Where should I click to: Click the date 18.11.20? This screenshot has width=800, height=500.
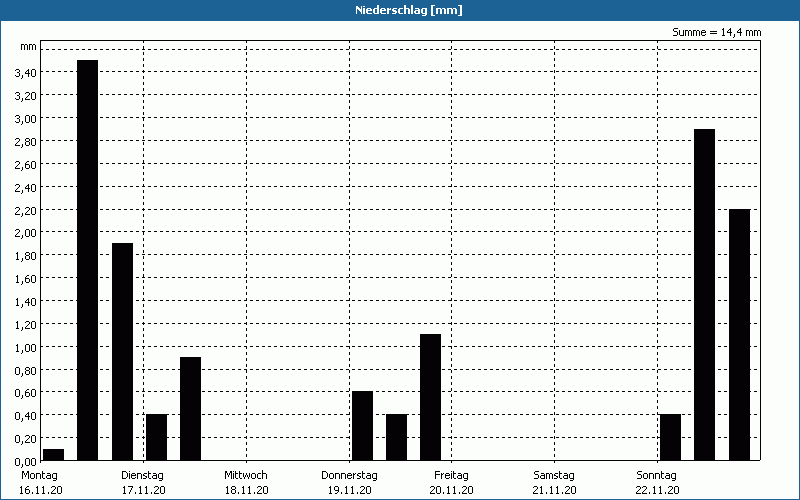point(246,490)
